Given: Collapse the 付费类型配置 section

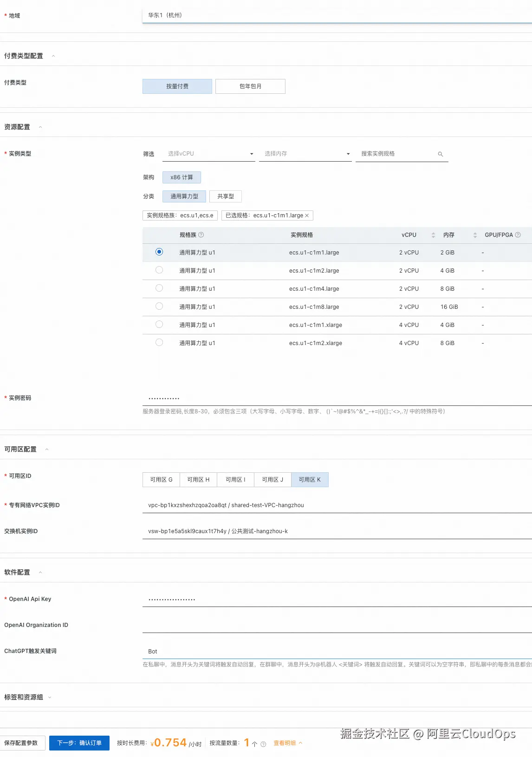Looking at the screenshot, I should tap(53, 56).
